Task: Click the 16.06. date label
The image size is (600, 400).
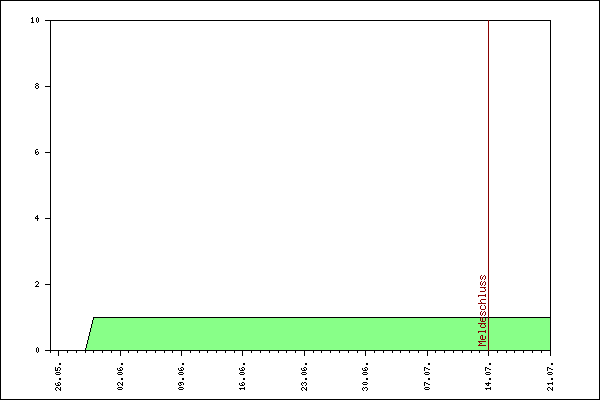Action: [x=243, y=377]
